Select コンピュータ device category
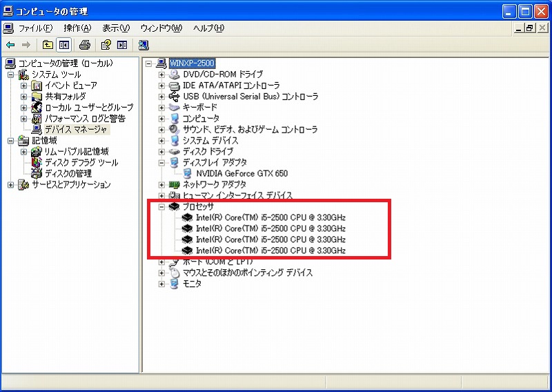This screenshot has width=552, height=392. (x=201, y=118)
